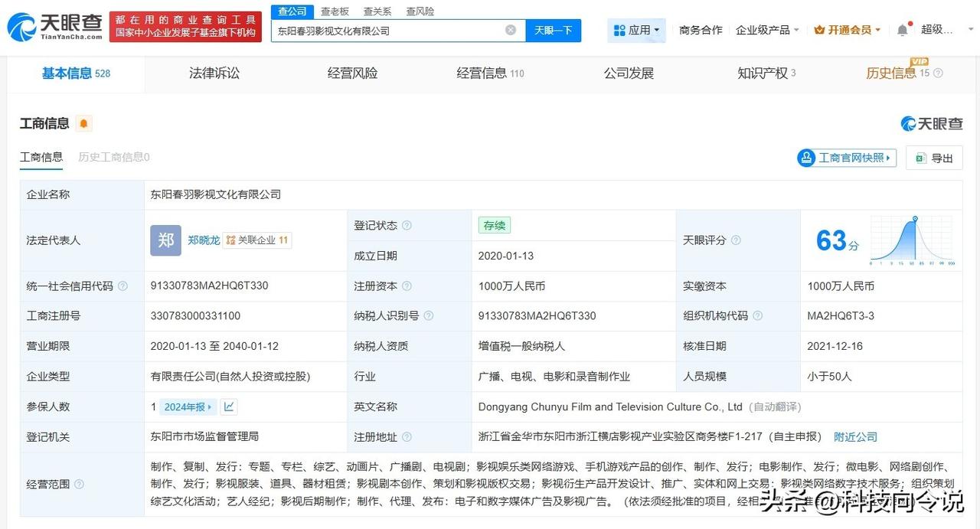This screenshot has width=980, height=529.
Task: Switch to 历史工商信息0 tab
Action: click(x=113, y=157)
